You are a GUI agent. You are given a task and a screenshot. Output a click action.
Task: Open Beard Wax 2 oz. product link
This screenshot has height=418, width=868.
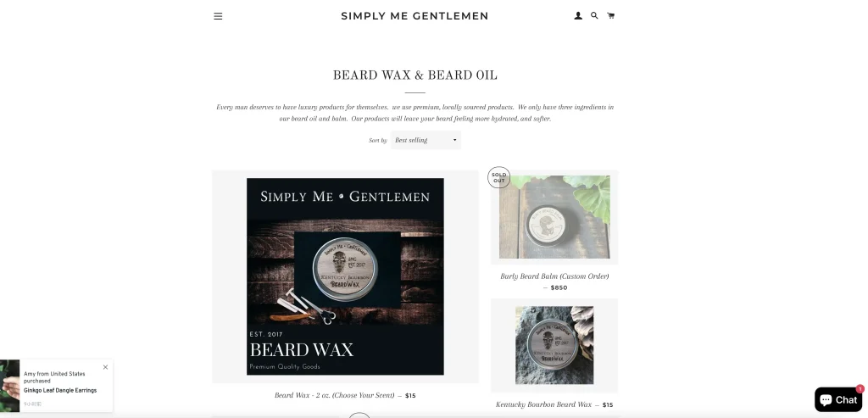tap(334, 395)
